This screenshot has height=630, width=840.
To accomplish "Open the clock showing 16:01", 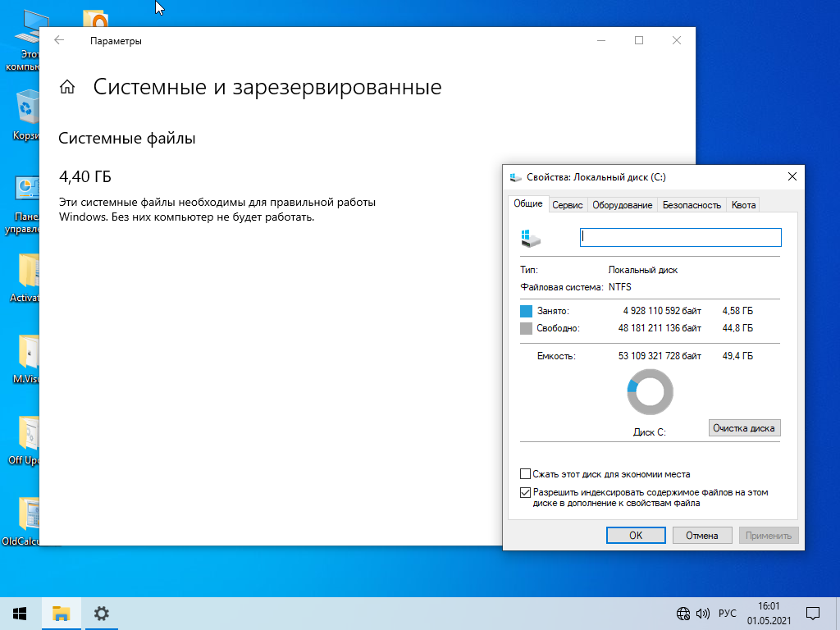I will (769, 614).
